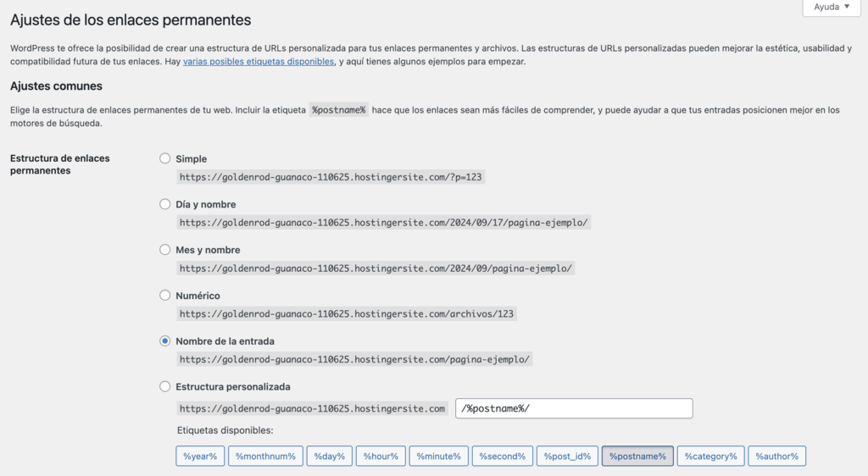The image size is (868, 476).
Task: Add the %post_id% tag
Action: [568, 457]
